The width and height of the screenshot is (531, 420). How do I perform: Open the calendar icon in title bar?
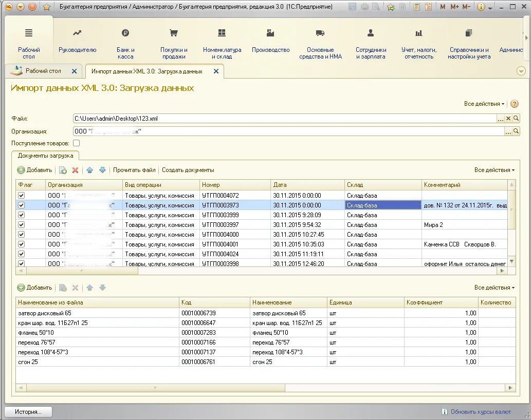[x=428, y=7]
